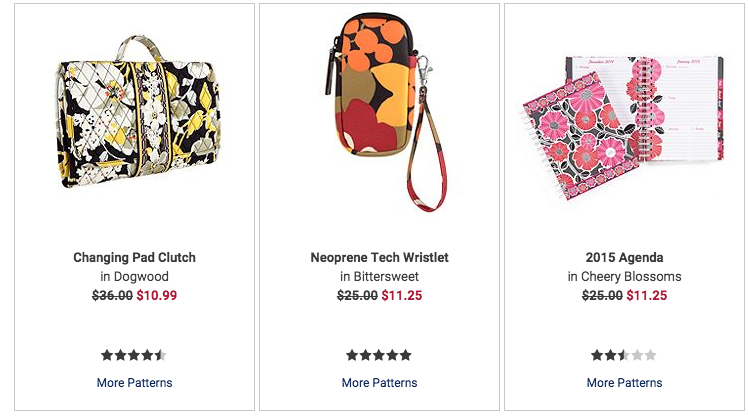Click the 2015 Agenda title
Screen dimensions: 749x417
tap(624, 257)
